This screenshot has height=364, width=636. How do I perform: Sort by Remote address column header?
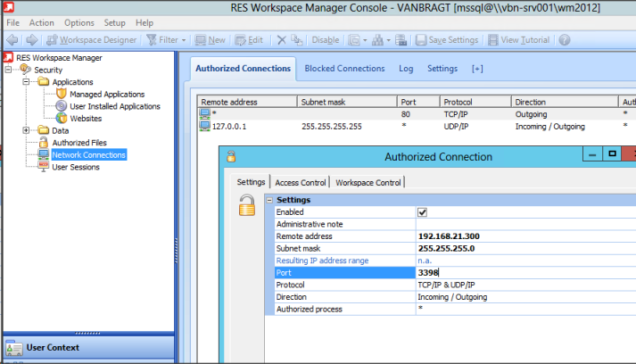(247, 102)
